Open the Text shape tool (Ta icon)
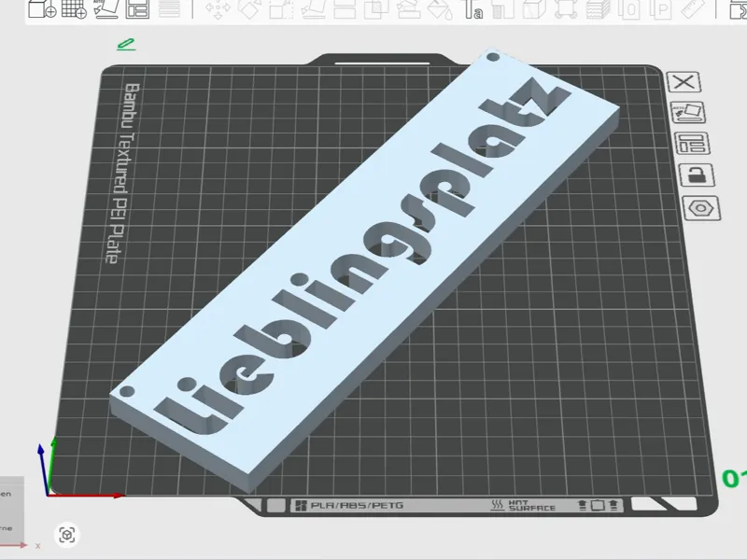747x560 pixels. coord(472,9)
